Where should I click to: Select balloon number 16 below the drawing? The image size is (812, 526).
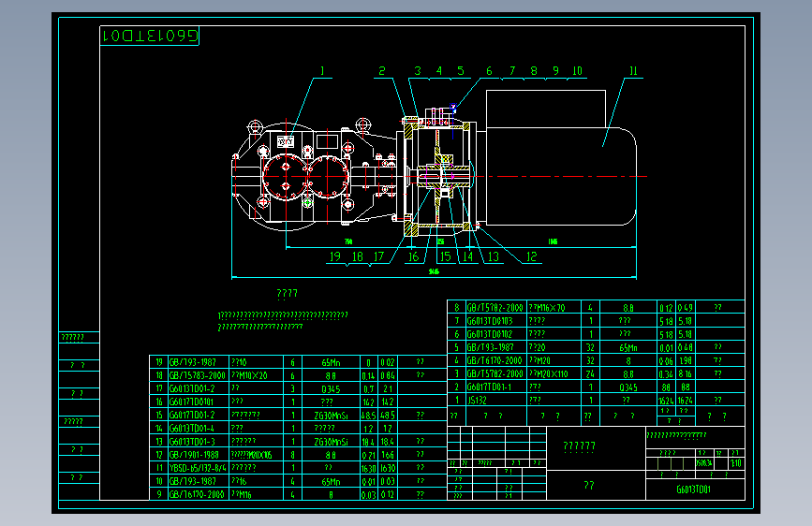pyautogui.click(x=413, y=256)
